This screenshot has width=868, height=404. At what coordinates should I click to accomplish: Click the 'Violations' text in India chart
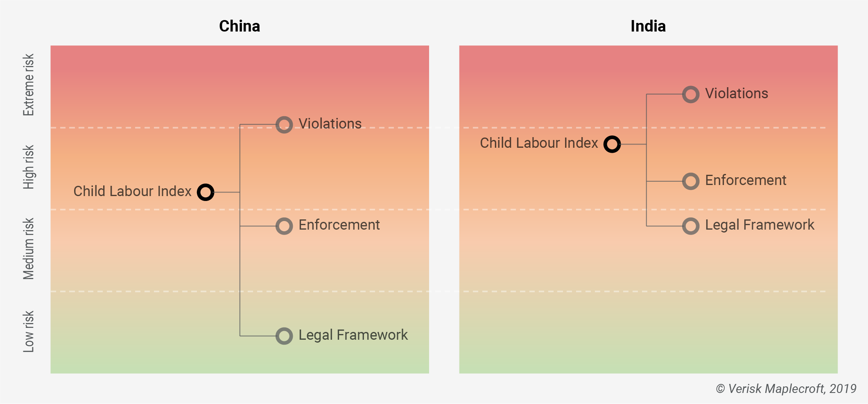pos(737,93)
